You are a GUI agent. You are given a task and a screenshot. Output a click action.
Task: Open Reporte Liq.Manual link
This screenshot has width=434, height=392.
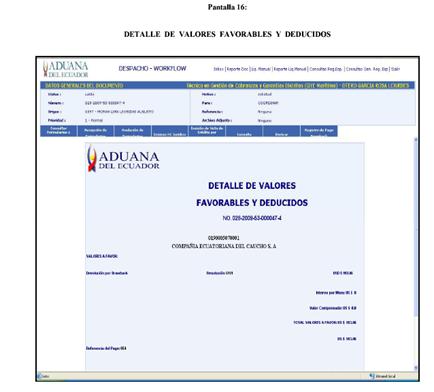pos(290,69)
